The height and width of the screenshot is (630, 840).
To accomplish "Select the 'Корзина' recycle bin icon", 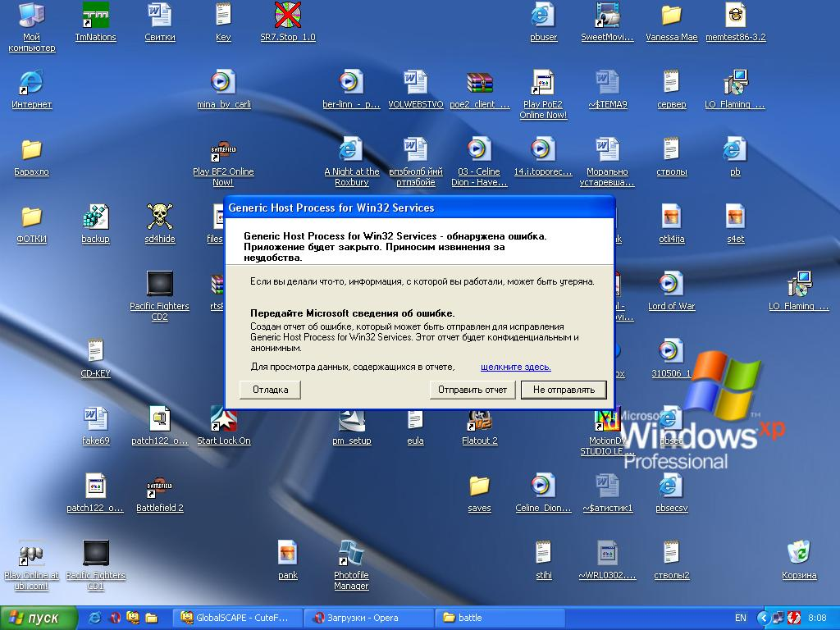I will [x=798, y=554].
